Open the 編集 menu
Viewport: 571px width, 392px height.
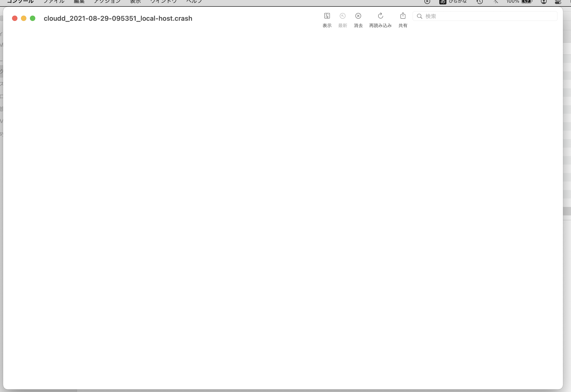79,2
